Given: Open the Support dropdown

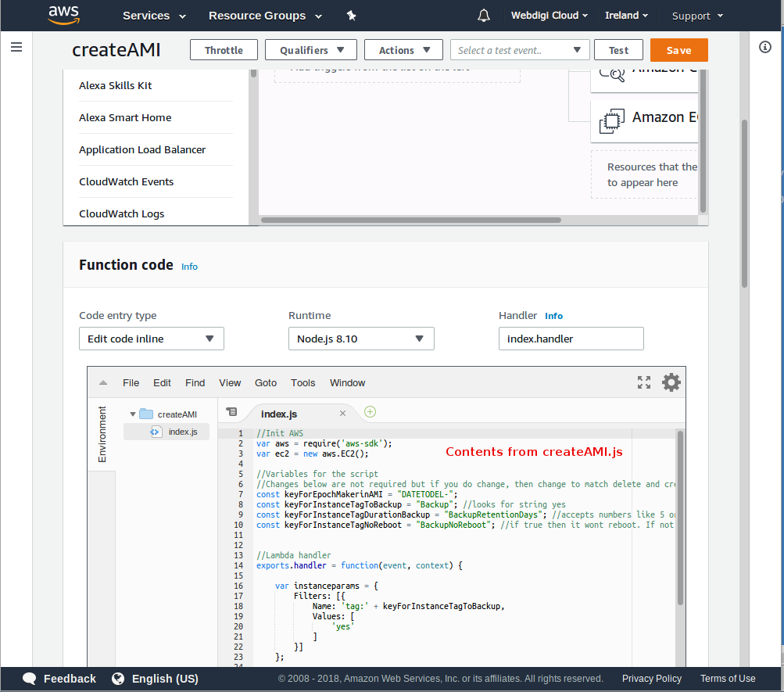Looking at the screenshot, I should 697,16.
